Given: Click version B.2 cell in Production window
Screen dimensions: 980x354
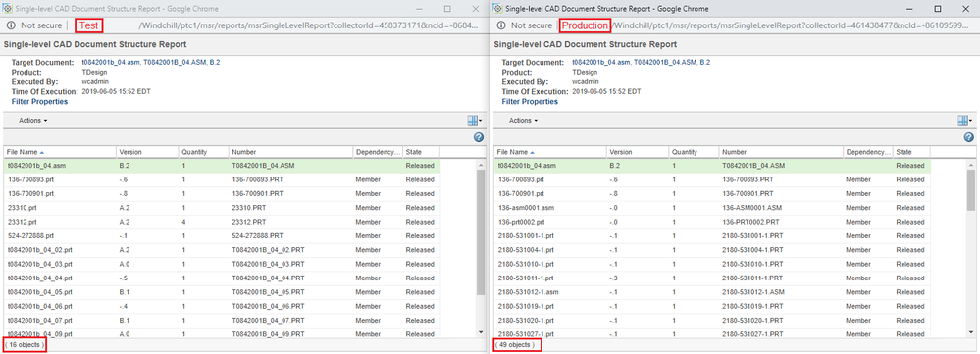Looking at the screenshot, I should (614, 166).
